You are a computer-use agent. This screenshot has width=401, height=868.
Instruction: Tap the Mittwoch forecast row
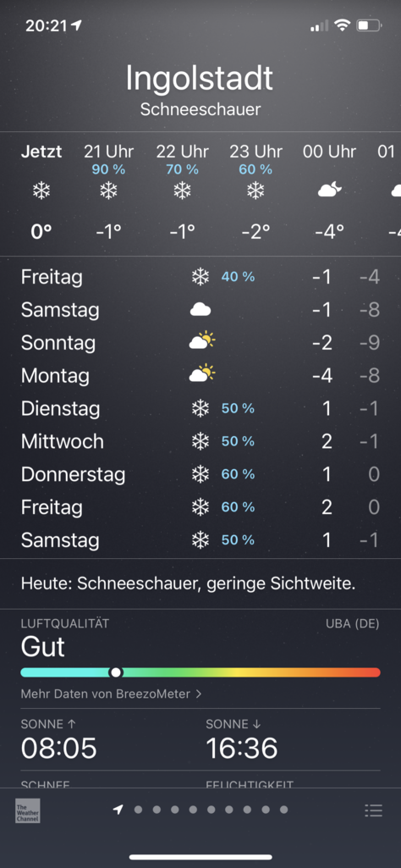point(200,441)
